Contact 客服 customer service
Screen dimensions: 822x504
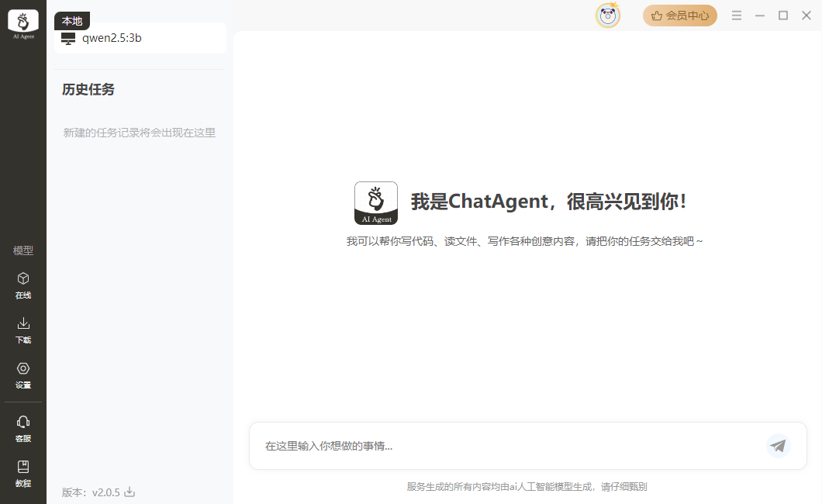[x=23, y=429]
